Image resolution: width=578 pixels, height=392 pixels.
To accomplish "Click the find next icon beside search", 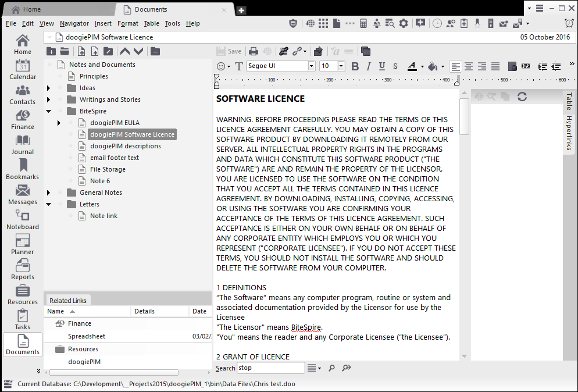I will [347, 368].
